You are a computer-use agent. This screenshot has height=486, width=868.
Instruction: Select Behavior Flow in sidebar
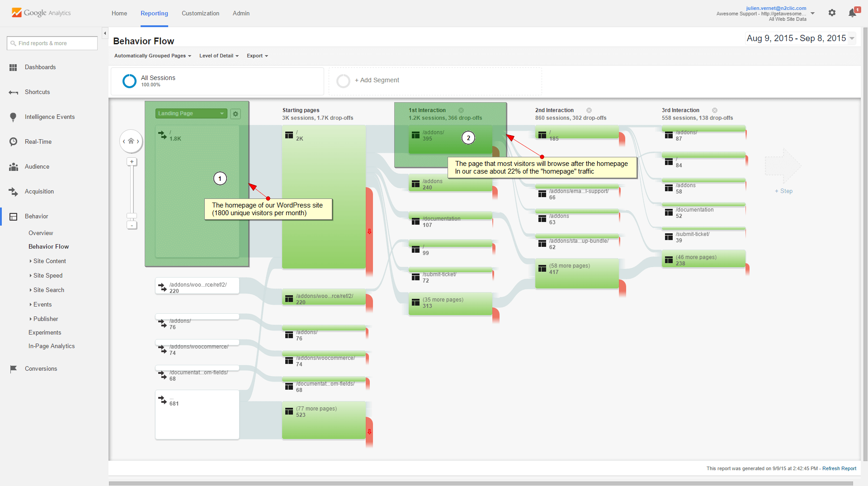point(48,247)
